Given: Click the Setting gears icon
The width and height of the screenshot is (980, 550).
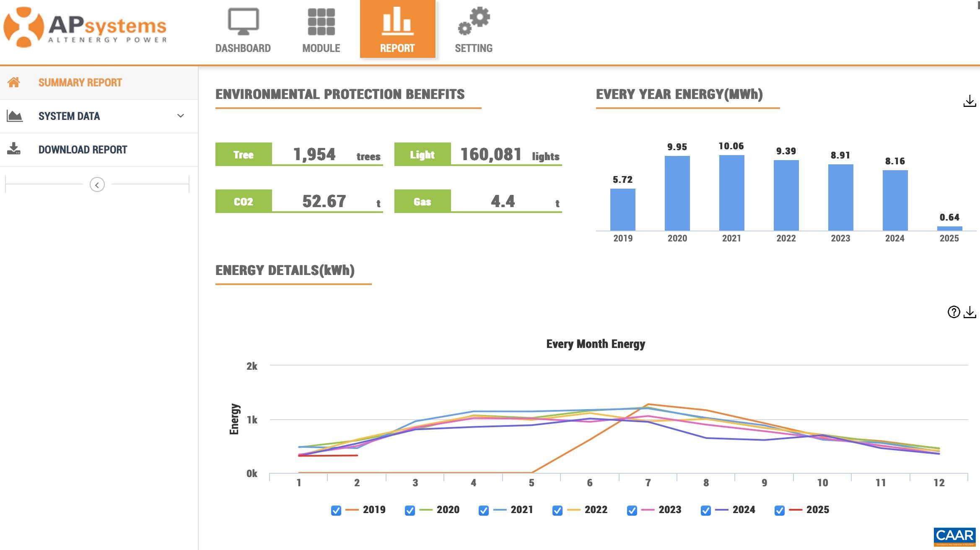Looking at the screenshot, I should [474, 21].
